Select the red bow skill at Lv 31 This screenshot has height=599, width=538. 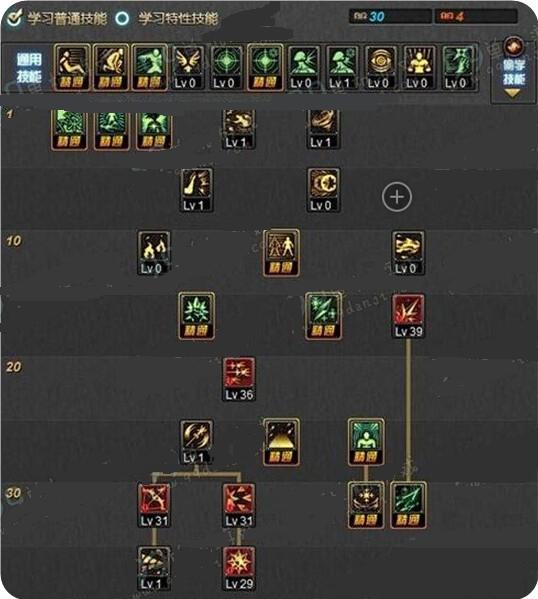[154, 505]
